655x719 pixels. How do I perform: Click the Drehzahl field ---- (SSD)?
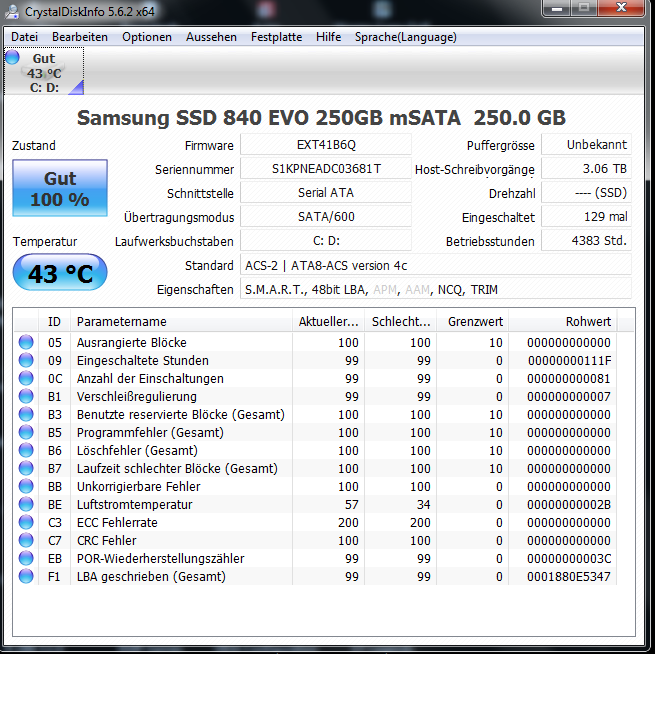586,193
